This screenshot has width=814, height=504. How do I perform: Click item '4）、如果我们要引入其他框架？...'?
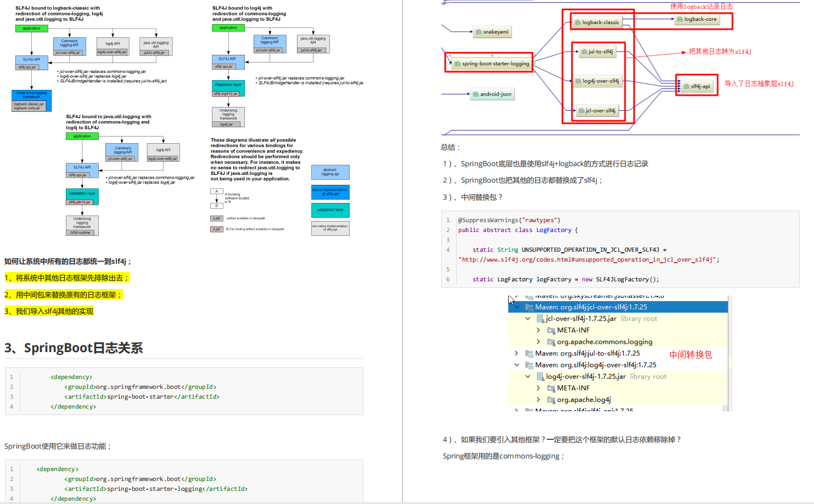563,440
